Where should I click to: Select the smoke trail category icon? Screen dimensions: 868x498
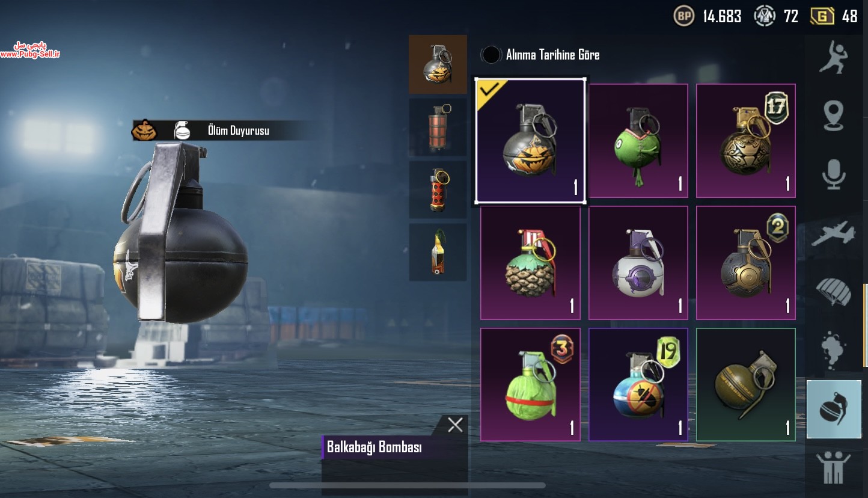coord(834,349)
